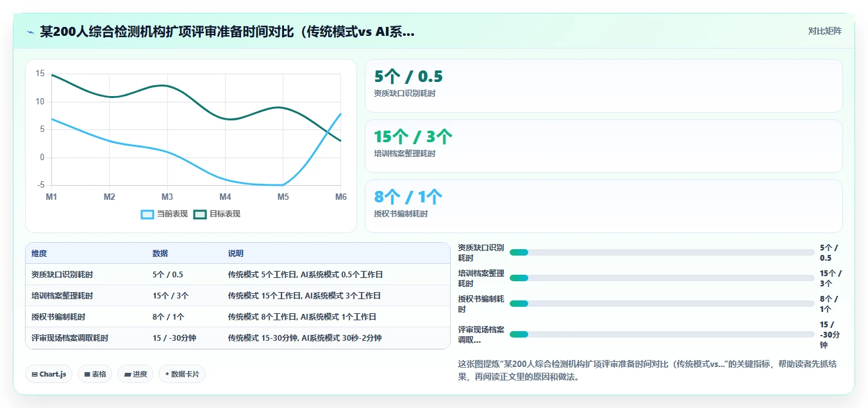Image resolution: width=868 pixels, height=408 pixels.
Task: Click the page title heading text
Action: coord(227,31)
